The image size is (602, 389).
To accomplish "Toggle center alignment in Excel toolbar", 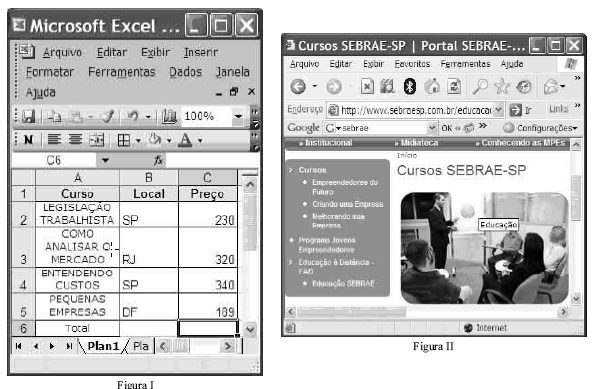I will (75, 140).
